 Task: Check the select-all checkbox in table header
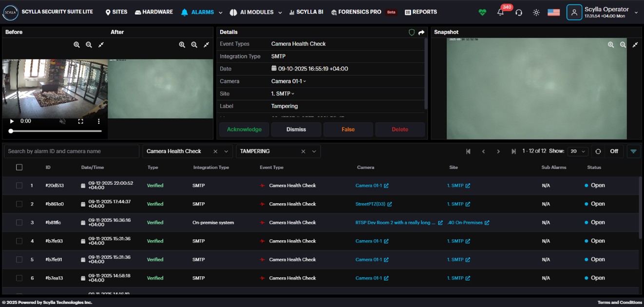pyautogui.click(x=19, y=167)
